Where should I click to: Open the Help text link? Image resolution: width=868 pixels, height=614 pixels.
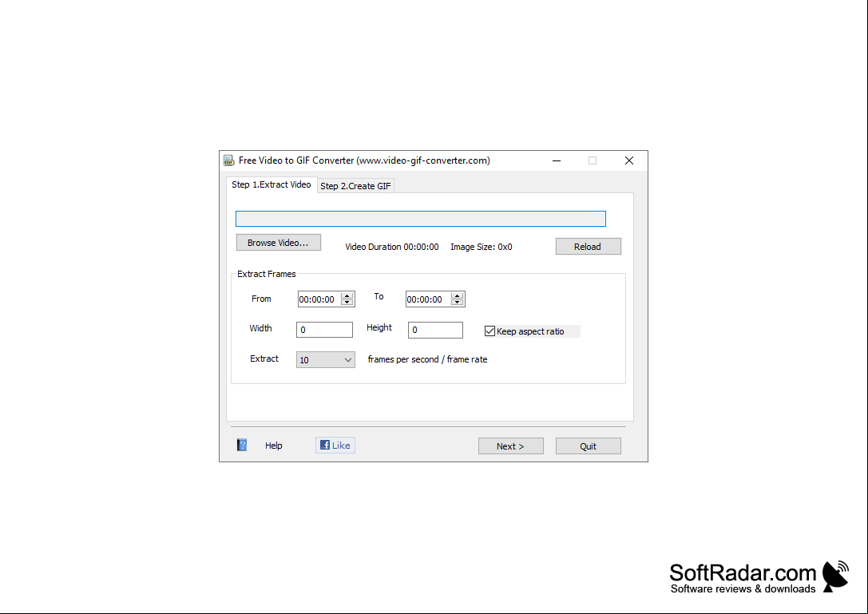click(x=273, y=446)
